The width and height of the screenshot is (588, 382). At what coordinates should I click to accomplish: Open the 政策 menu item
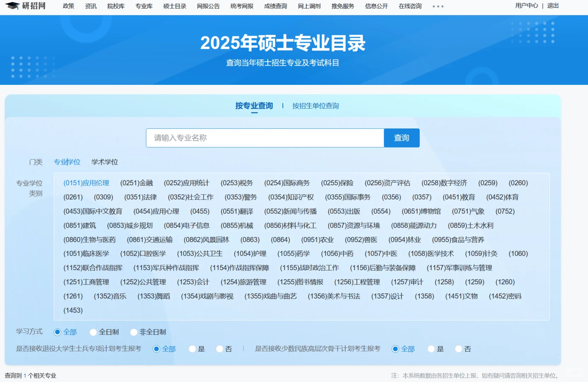(68, 6)
